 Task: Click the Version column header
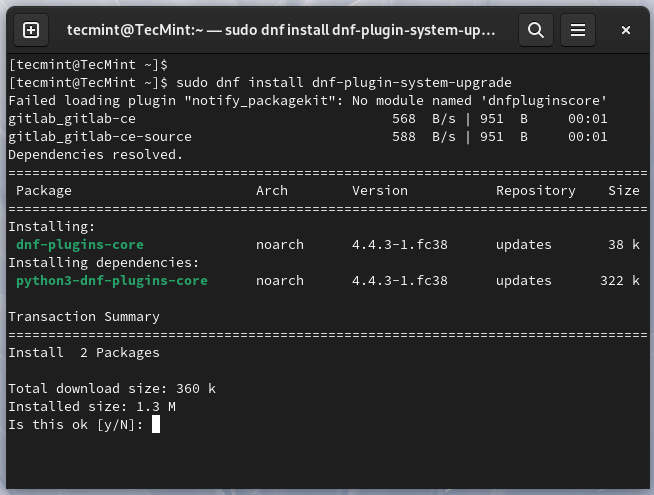pos(380,191)
